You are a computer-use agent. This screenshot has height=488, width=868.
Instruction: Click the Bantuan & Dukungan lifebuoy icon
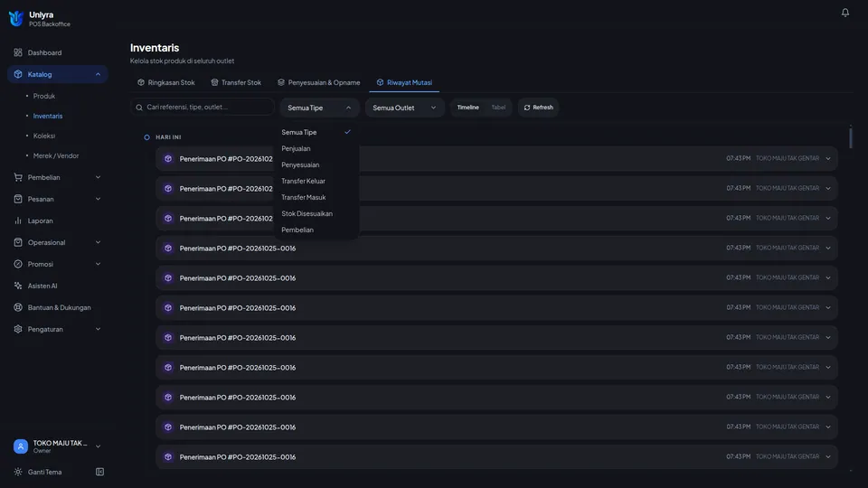pyautogui.click(x=18, y=307)
